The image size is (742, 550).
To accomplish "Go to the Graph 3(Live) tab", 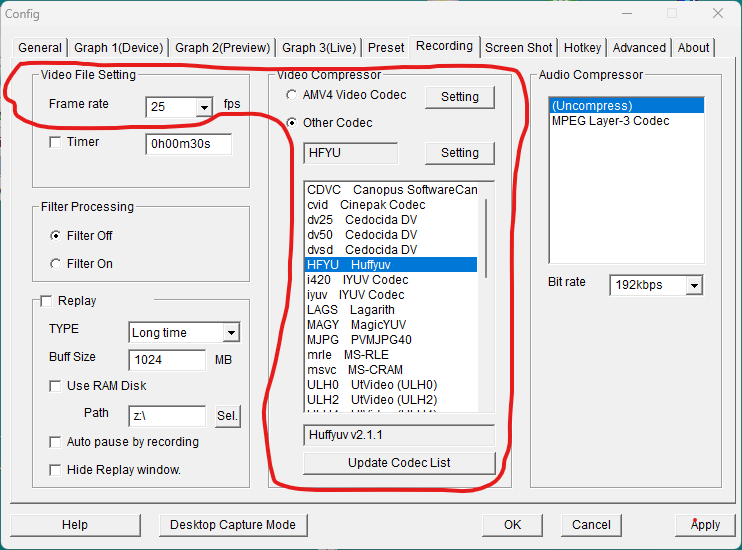I will tap(319, 48).
